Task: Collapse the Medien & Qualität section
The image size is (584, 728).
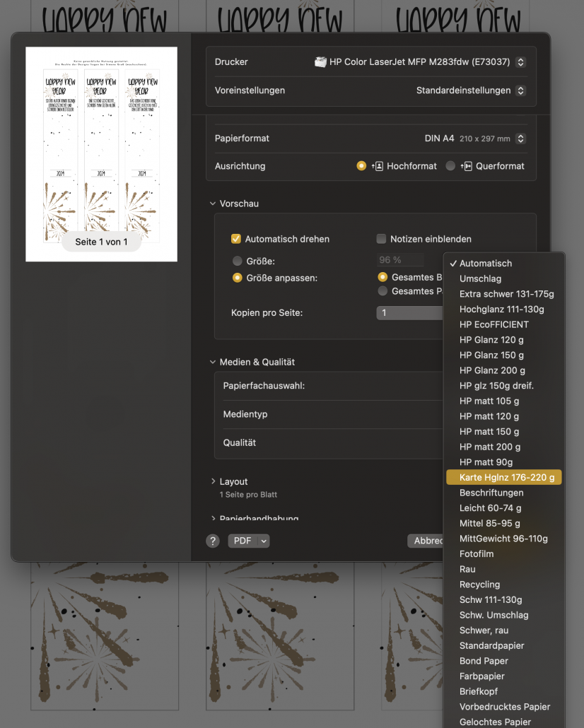Action: (213, 362)
